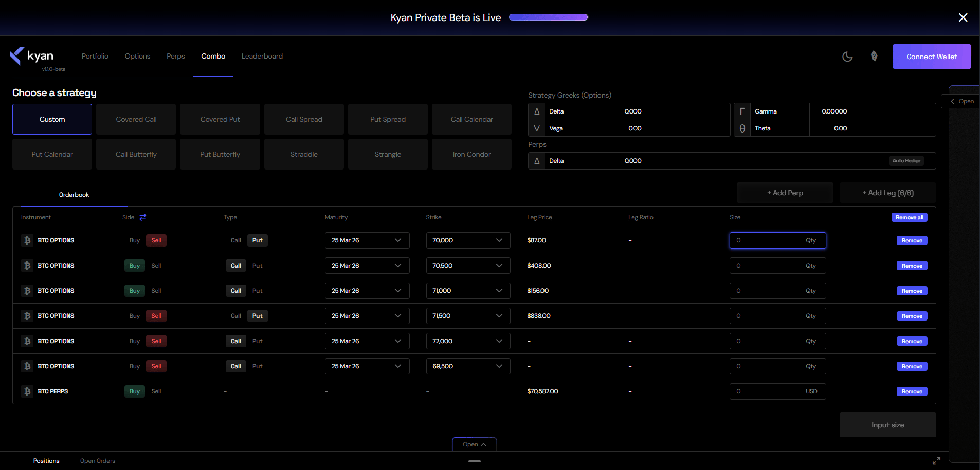Focus the Size input in the 70,000 strike row
The height and width of the screenshot is (470, 980).
(764, 240)
